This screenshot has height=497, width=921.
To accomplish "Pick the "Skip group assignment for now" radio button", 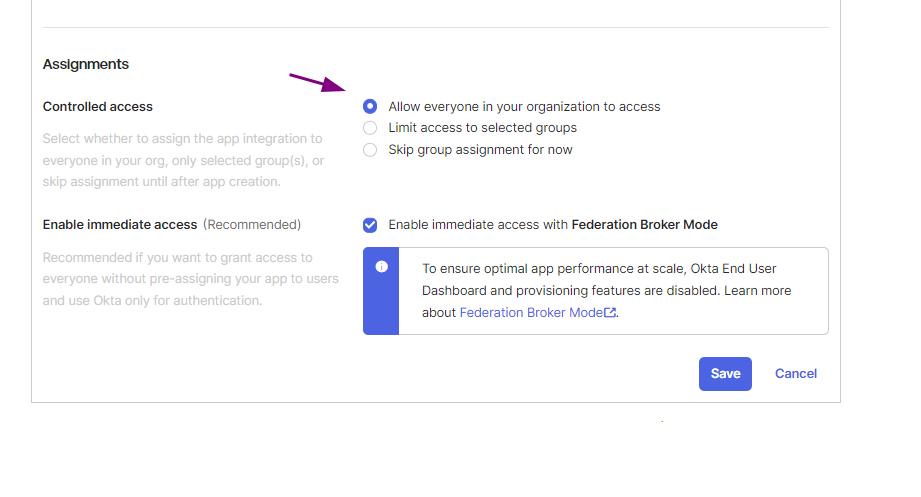I will (370, 150).
